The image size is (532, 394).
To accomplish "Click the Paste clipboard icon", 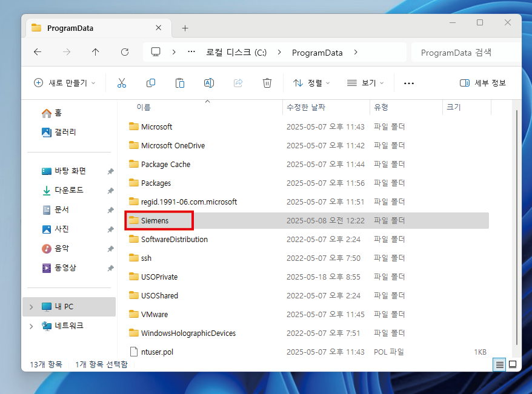I will (x=180, y=83).
